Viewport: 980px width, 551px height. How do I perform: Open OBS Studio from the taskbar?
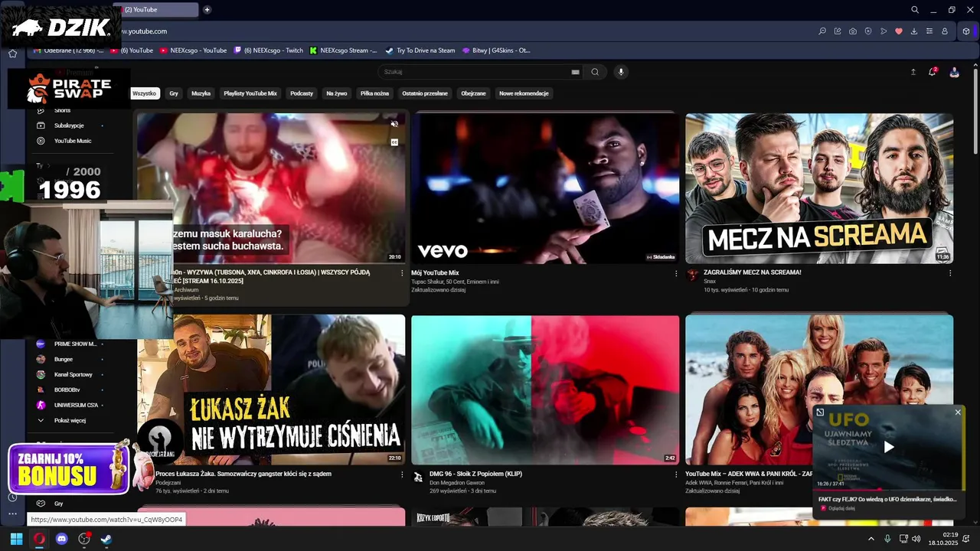pyautogui.click(x=84, y=539)
